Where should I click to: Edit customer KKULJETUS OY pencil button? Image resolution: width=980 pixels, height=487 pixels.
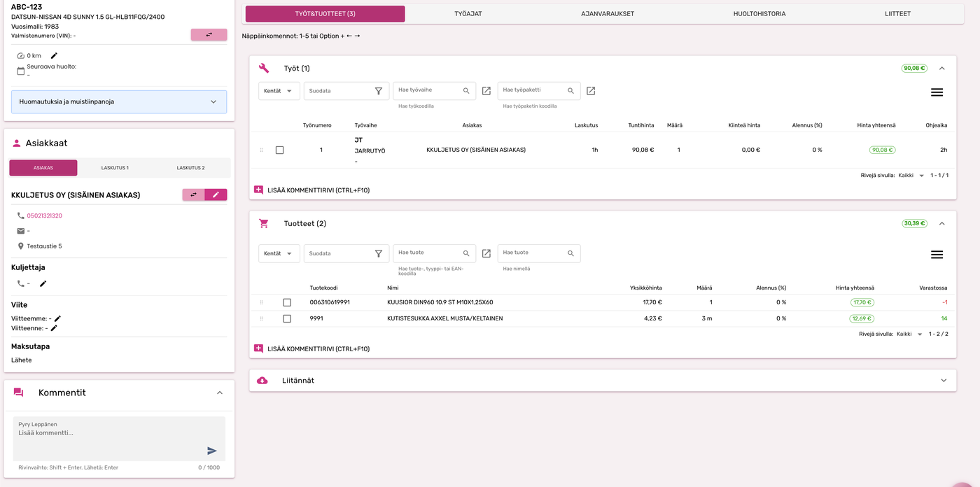(x=216, y=195)
